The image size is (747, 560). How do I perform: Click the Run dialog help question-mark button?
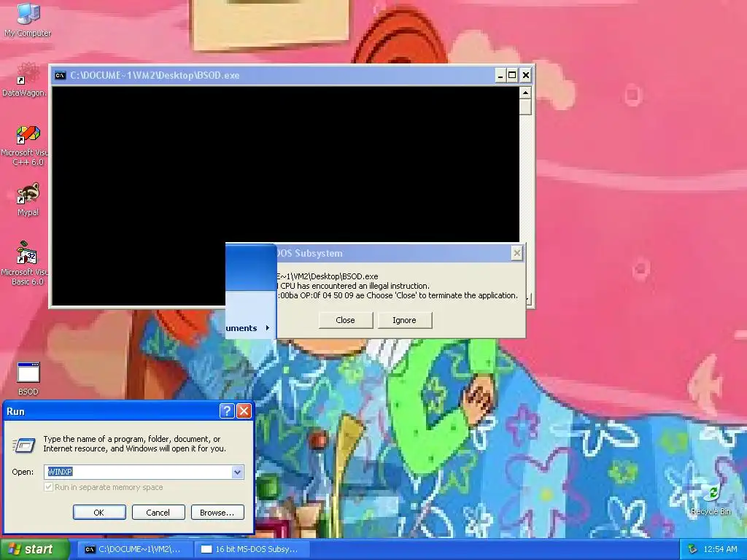click(227, 411)
